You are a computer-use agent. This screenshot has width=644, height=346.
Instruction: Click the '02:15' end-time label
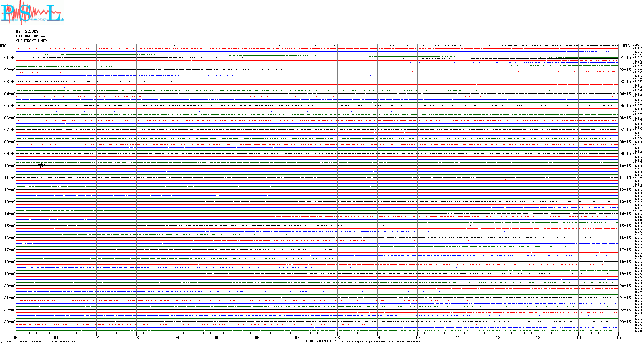(x=625, y=70)
